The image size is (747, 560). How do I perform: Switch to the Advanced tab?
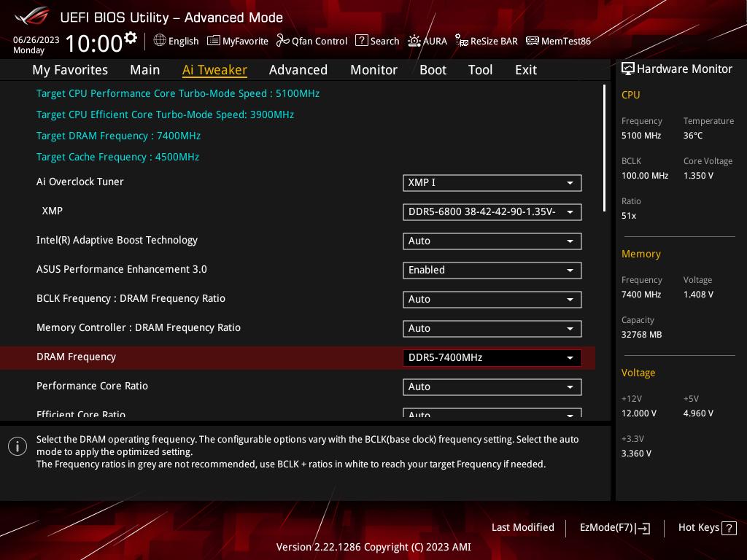coord(298,70)
